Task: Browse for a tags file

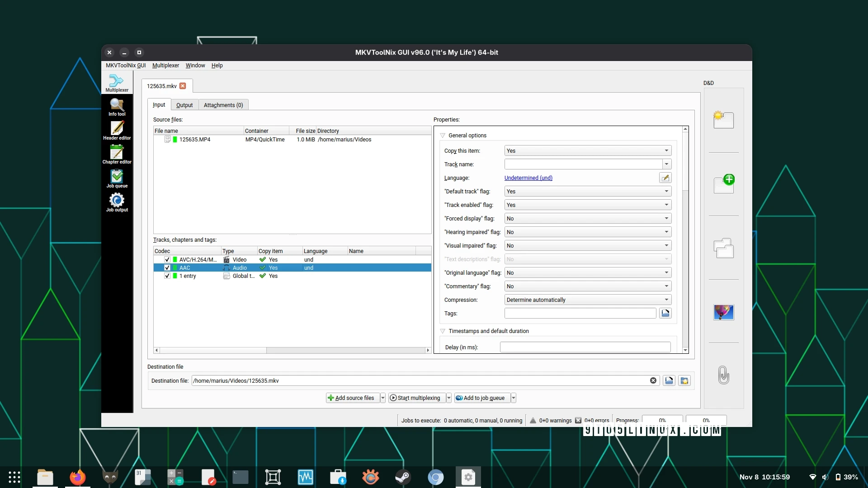Action: pyautogui.click(x=665, y=313)
